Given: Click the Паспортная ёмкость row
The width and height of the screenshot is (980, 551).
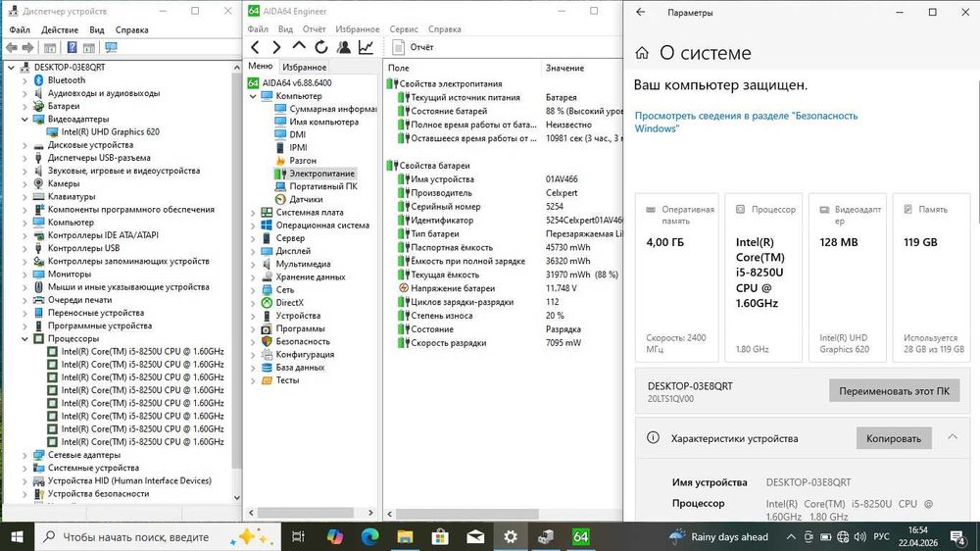Looking at the screenshot, I should pos(504,247).
